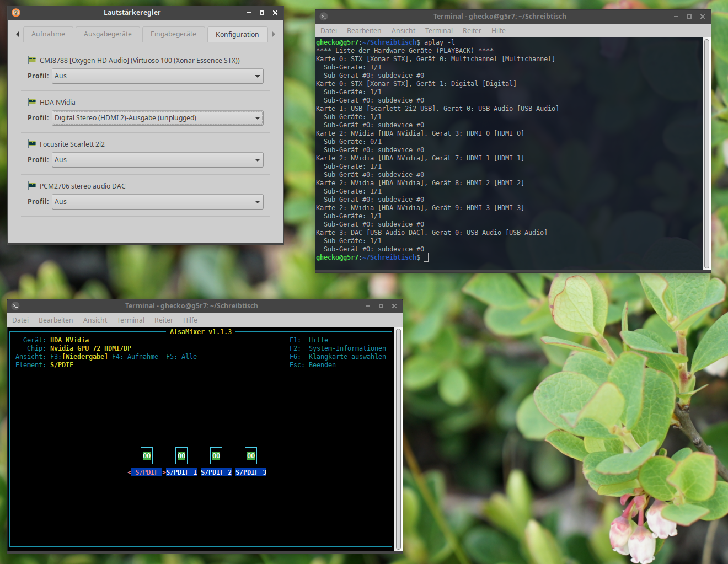The width and height of the screenshot is (728, 564).
Task: Minimize the AlsaMixer terminal window
Action: click(368, 306)
